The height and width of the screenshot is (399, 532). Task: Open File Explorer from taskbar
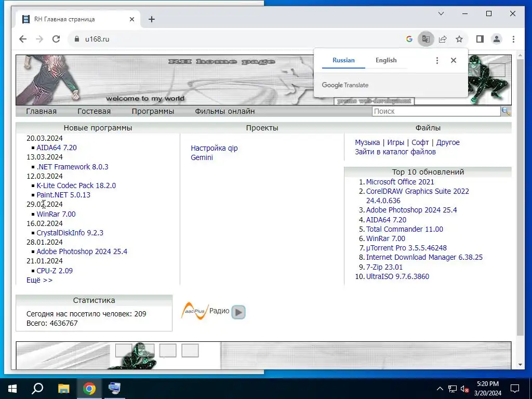click(63, 389)
